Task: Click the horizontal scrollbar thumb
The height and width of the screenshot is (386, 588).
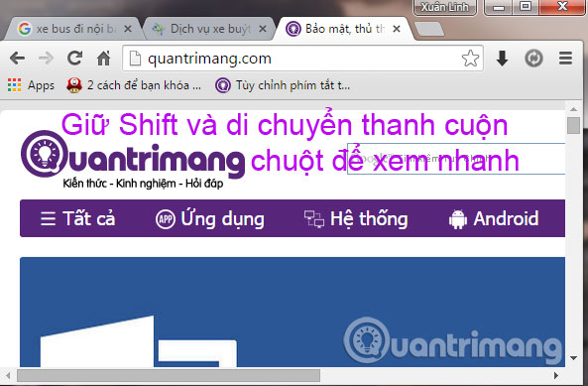Action: click(x=169, y=375)
